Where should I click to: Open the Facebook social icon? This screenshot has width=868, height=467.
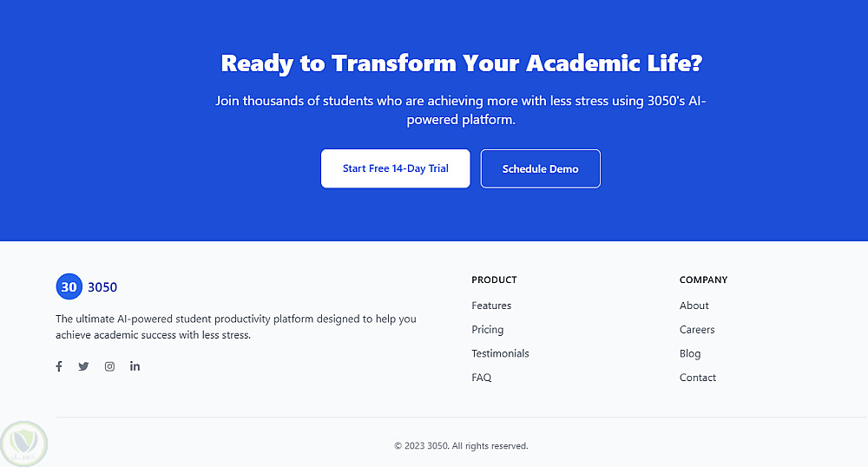pos(59,366)
